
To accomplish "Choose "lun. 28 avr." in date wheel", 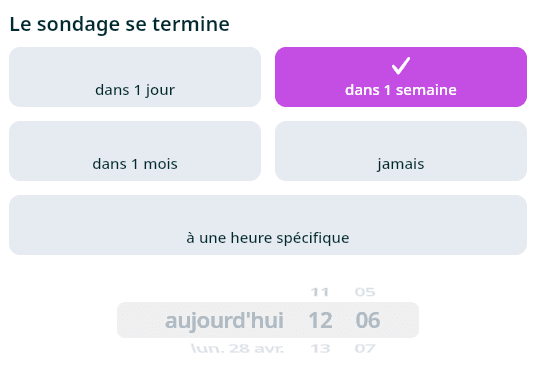I will point(237,349).
